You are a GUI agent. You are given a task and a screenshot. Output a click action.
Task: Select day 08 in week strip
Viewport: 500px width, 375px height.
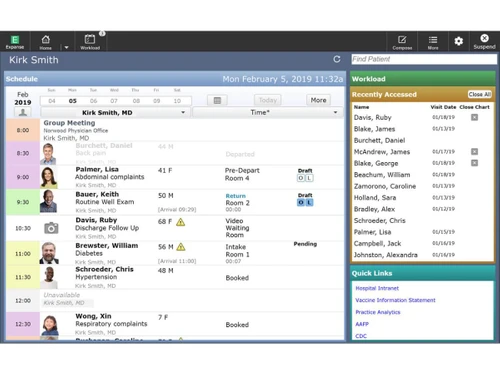136,101
